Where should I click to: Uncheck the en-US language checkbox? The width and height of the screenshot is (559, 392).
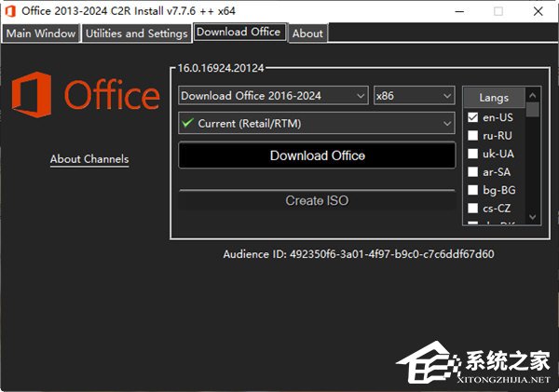click(x=472, y=117)
